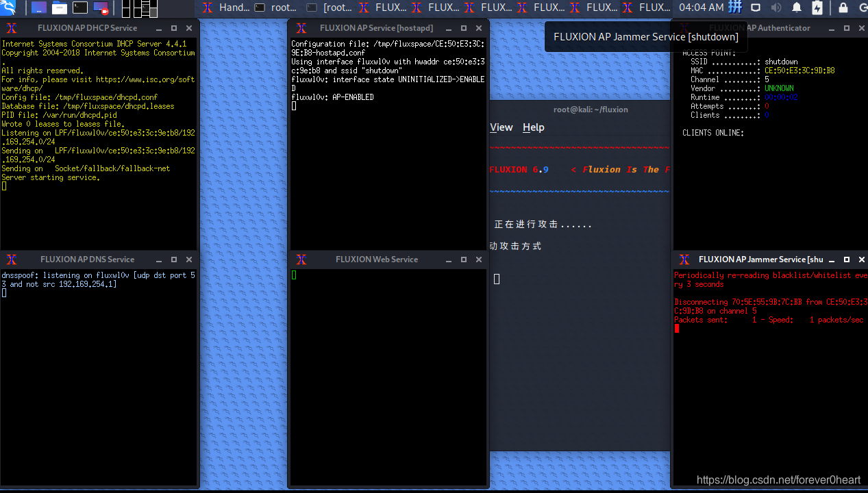Open window menu icon of DHCP Service window
Image resolution: width=868 pixels, height=493 pixels.
click(11, 28)
